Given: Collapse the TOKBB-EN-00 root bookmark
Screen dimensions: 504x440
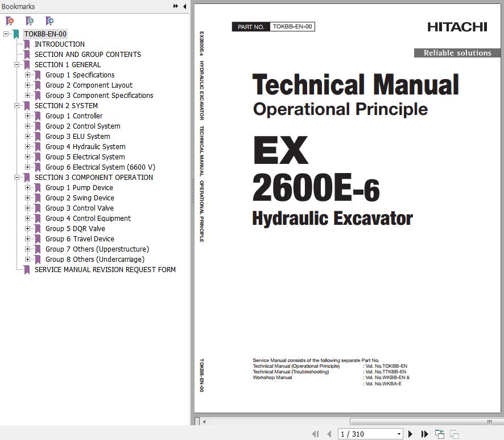Looking at the screenshot, I should point(6,34).
